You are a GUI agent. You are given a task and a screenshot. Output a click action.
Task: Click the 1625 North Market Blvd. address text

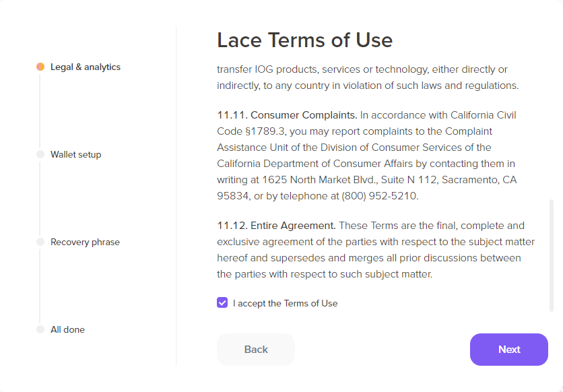click(x=323, y=180)
